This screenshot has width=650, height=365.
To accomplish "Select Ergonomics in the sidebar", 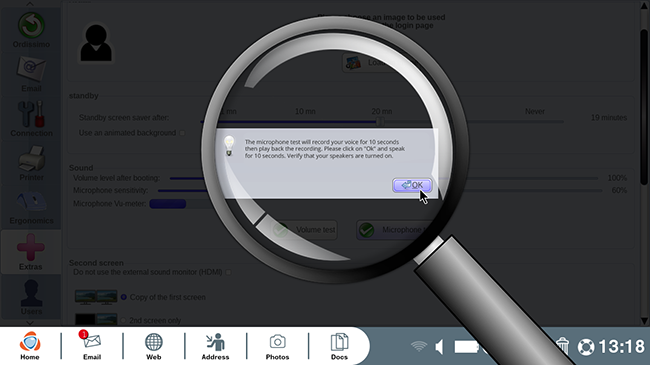I will [x=31, y=208].
